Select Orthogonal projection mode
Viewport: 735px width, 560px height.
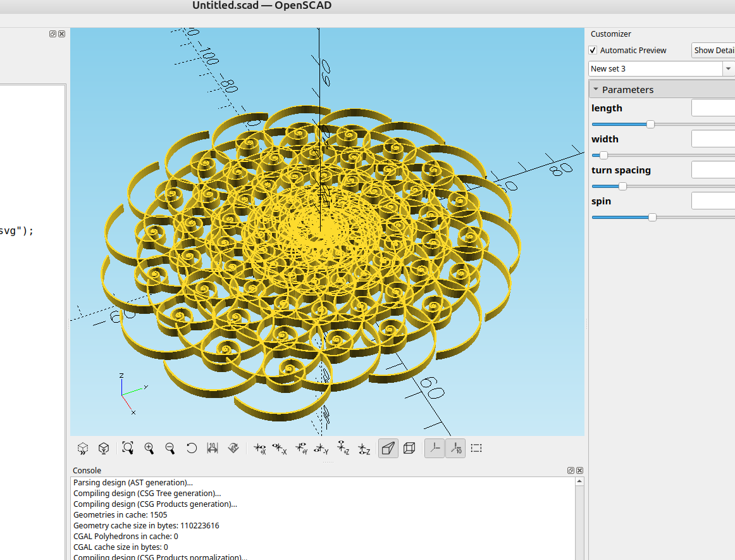point(409,449)
